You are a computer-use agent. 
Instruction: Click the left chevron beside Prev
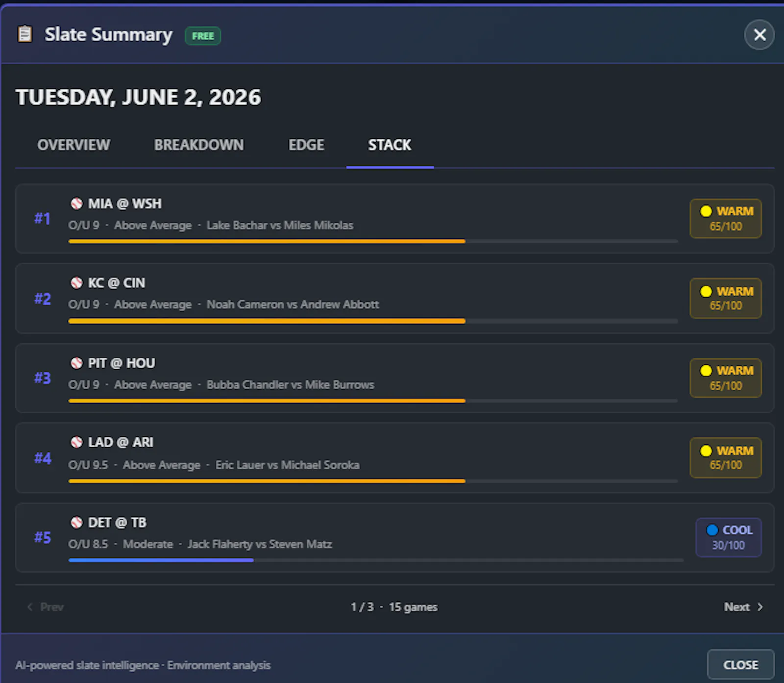(x=30, y=607)
